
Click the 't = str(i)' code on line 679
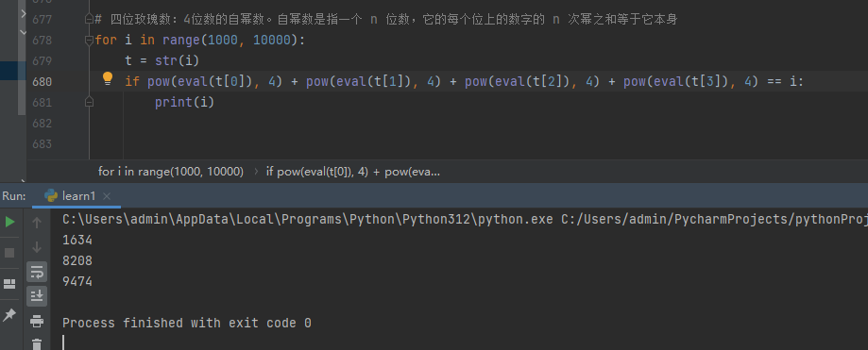click(162, 60)
